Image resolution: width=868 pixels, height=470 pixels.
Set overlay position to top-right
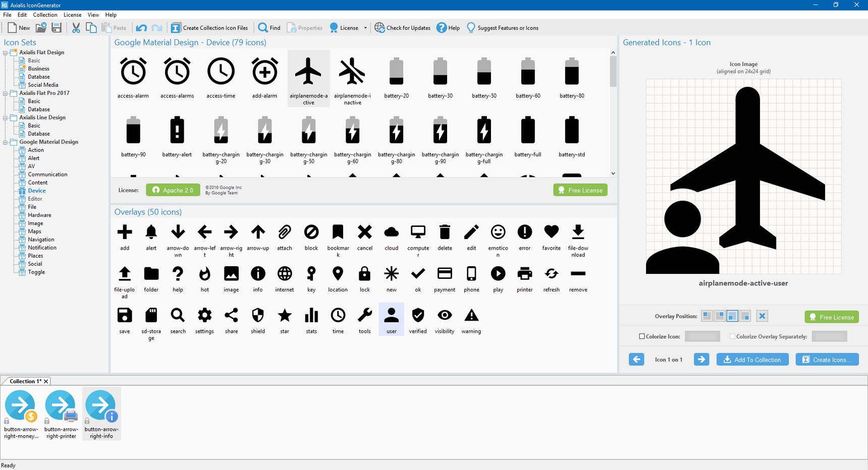pos(720,316)
